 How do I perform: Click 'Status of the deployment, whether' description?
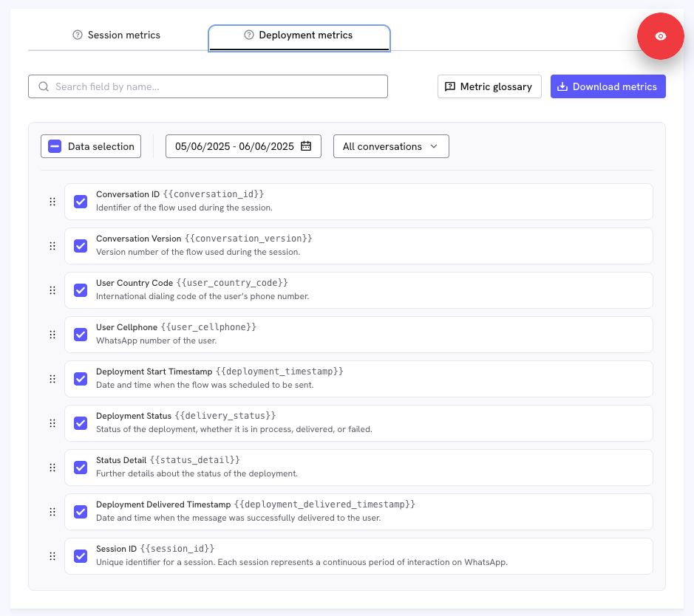[x=234, y=429]
